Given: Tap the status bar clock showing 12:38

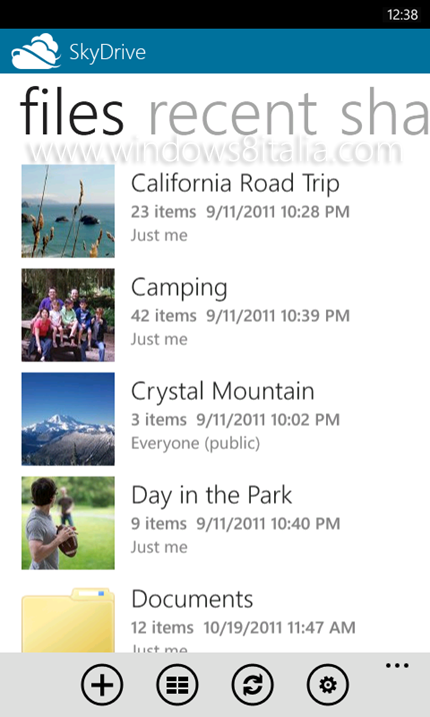Looking at the screenshot, I should pyautogui.click(x=402, y=15).
